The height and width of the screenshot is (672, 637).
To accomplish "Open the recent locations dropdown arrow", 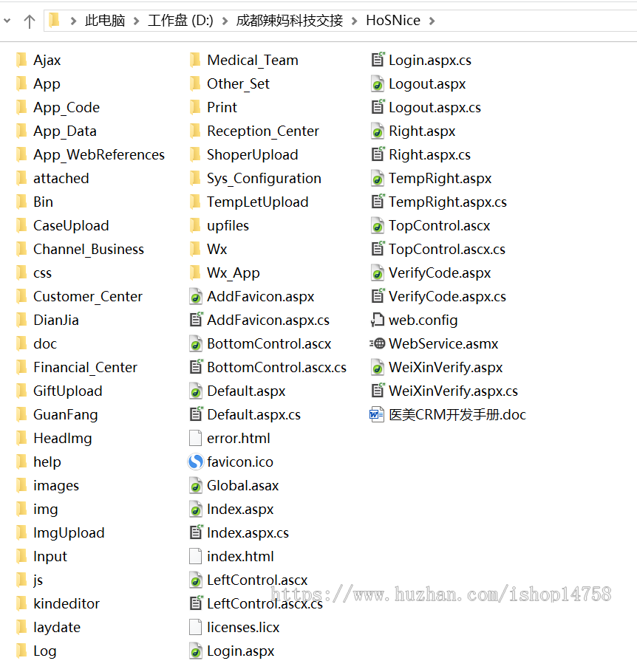I will (x=7, y=21).
